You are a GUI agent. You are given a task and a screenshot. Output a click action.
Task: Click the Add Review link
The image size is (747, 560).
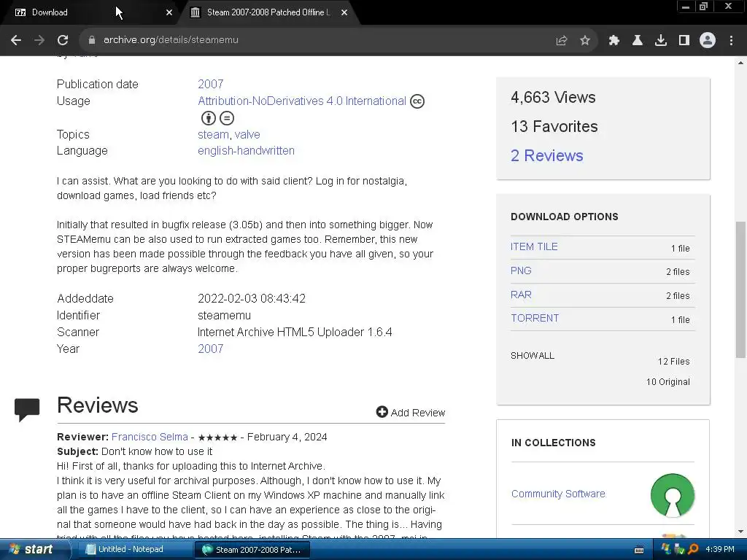pos(418,413)
